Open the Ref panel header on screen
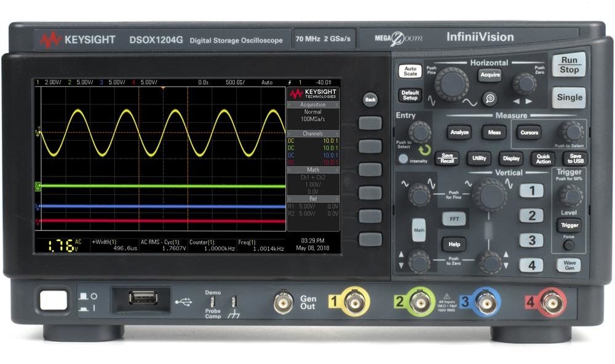This screenshot has height=364, width=615. (313, 199)
